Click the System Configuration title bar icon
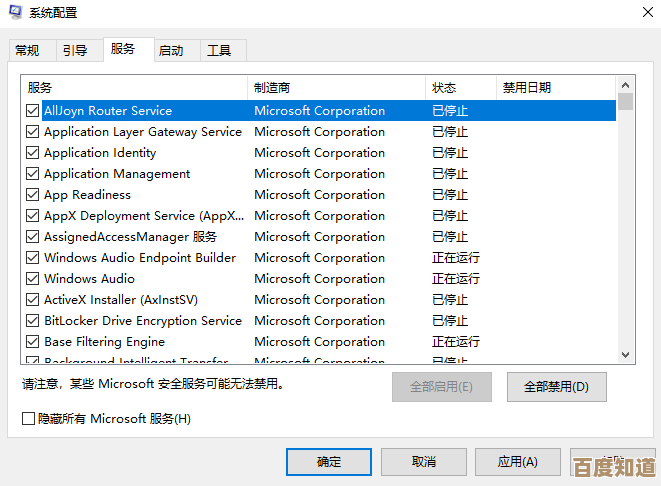This screenshot has height=486, width=661. (x=15, y=13)
